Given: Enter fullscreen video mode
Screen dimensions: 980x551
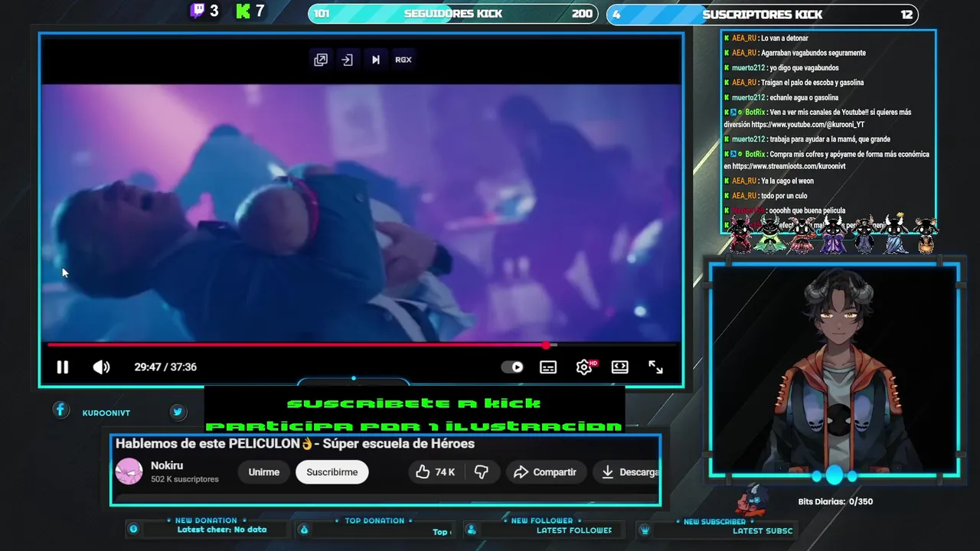Looking at the screenshot, I should [656, 367].
